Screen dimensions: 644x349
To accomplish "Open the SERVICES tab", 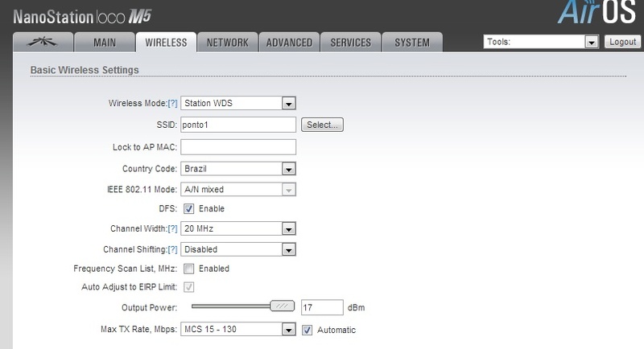I will pyautogui.click(x=351, y=43).
